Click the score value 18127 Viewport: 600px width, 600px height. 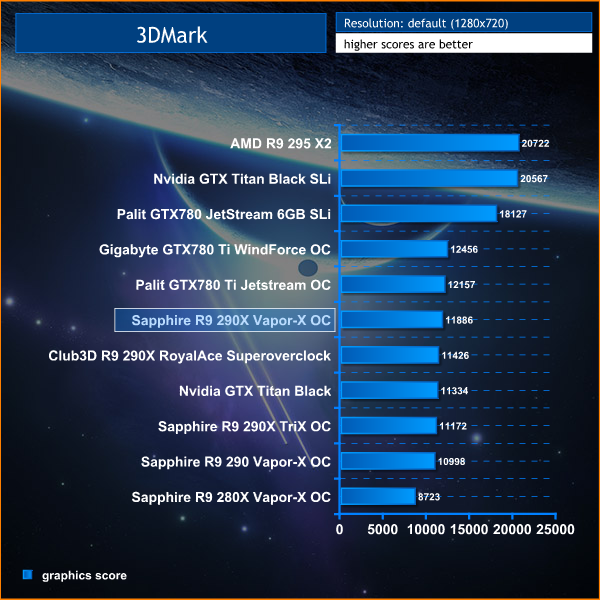(x=513, y=214)
